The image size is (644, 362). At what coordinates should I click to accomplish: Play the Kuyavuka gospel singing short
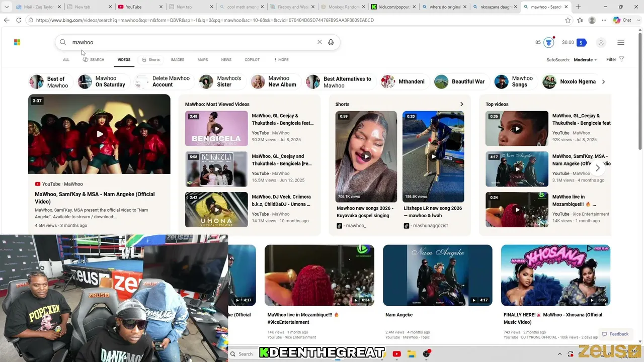click(x=366, y=156)
